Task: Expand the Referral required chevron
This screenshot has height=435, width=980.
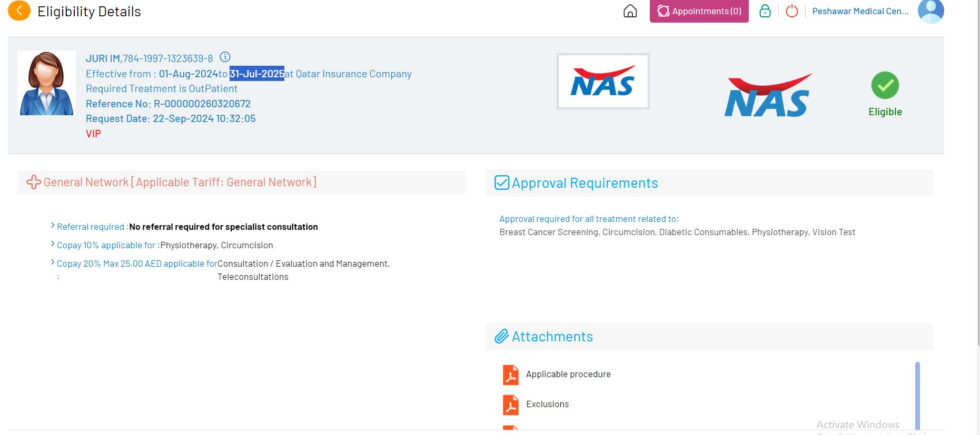Action: pos(53,226)
